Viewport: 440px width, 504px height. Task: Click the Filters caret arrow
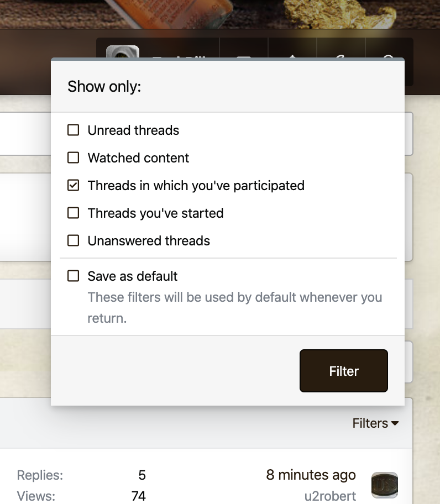pos(395,424)
